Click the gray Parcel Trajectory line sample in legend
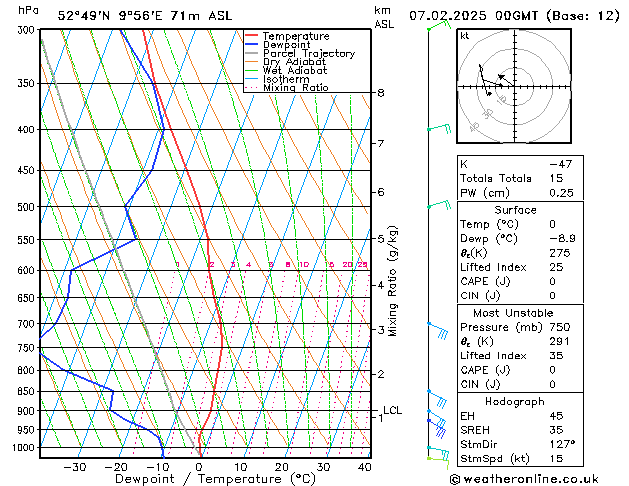Viewport: 629px width, 486px height. pos(252,53)
